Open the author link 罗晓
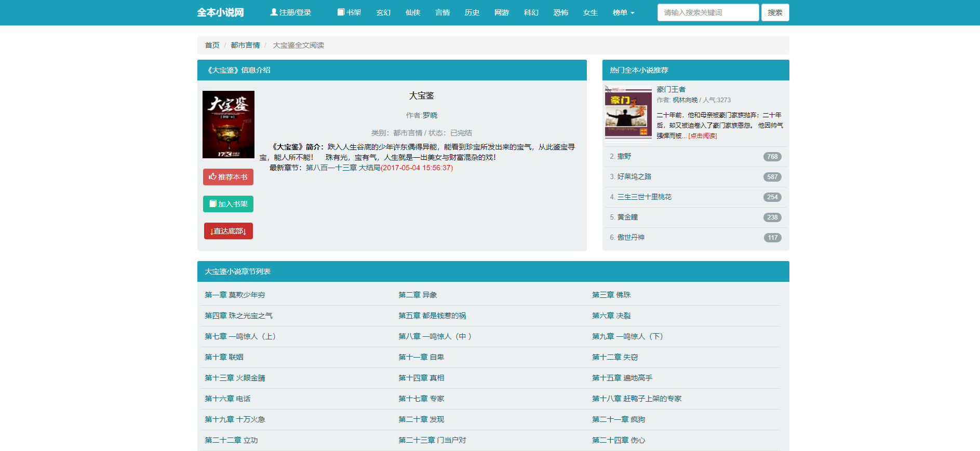This screenshot has height=451, width=980. 429,115
